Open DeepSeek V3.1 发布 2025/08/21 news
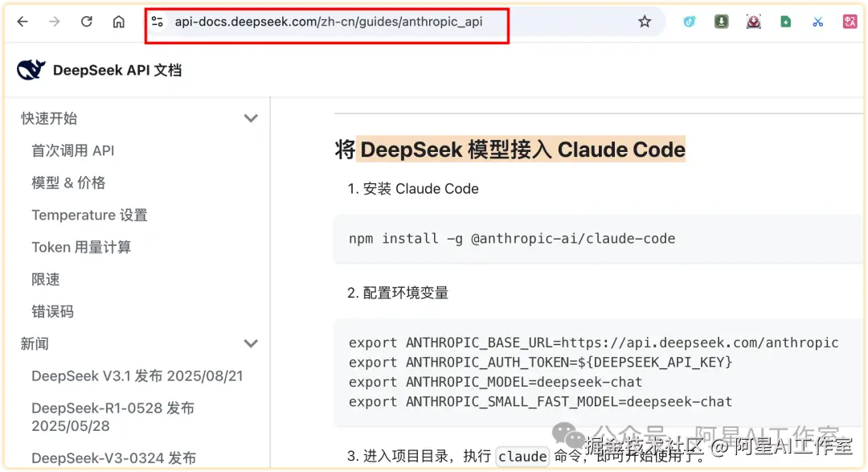Screen dimensions: 868x472 point(137,376)
